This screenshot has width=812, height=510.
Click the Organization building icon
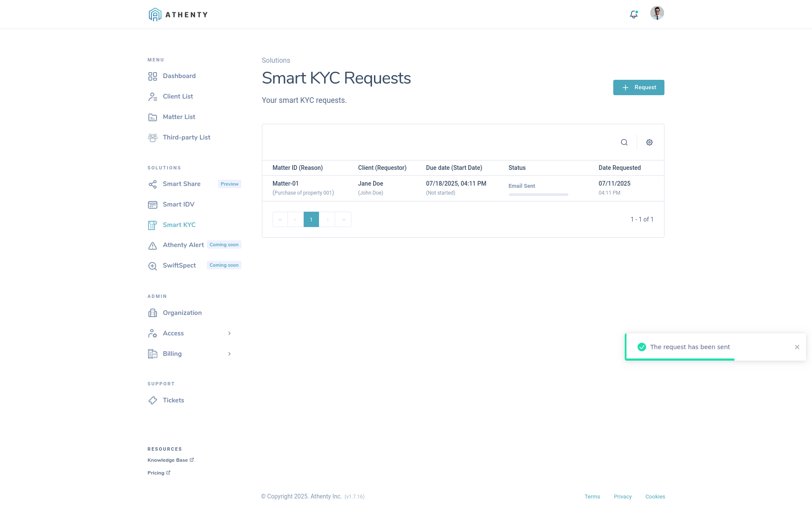click(153, 313)
